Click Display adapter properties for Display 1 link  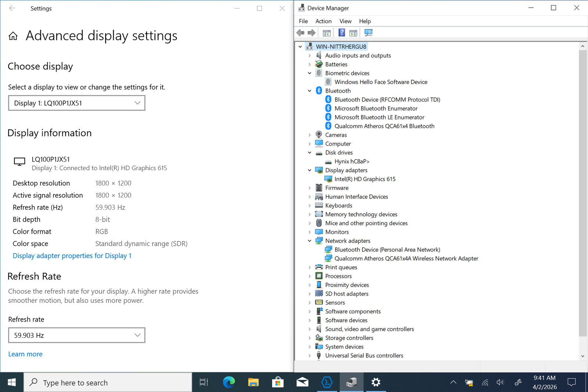click(x=72, y=256)
